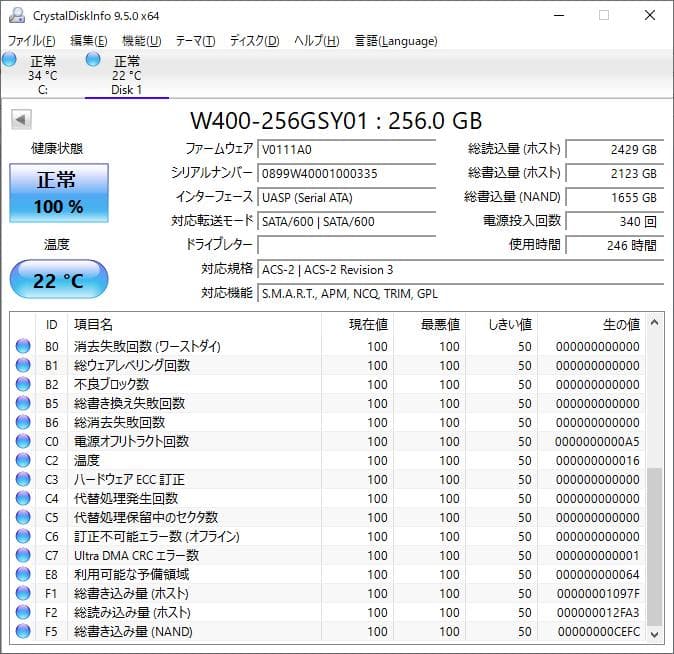This screenshot has height=654, width=674.
Task: Click the status orb in row C6
Action: click(x=23, y=536)
